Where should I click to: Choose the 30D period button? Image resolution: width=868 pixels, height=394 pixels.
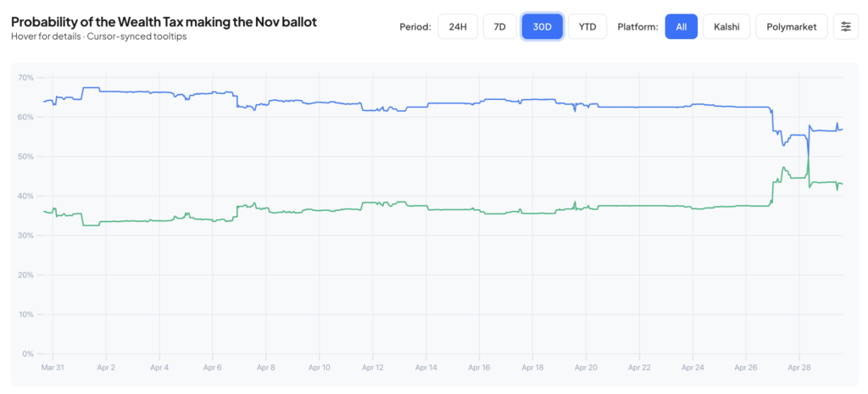[542, 27]
